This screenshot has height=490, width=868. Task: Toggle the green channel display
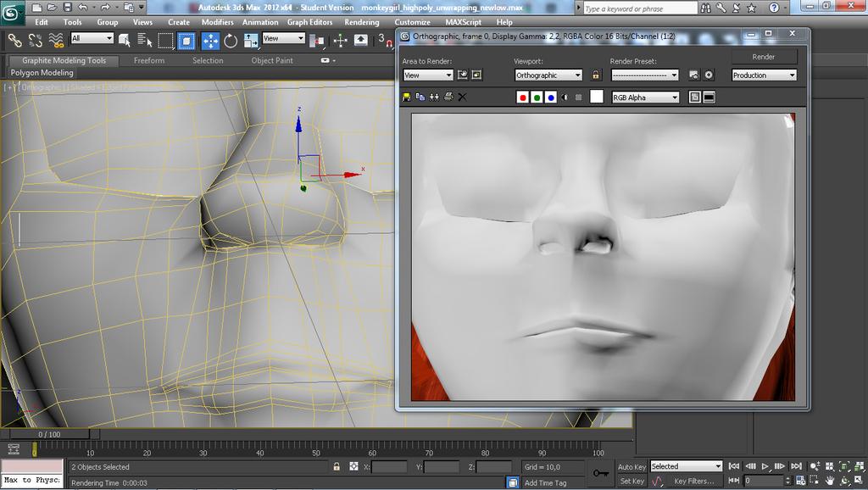pyautogui.click(x=537, y=97)
